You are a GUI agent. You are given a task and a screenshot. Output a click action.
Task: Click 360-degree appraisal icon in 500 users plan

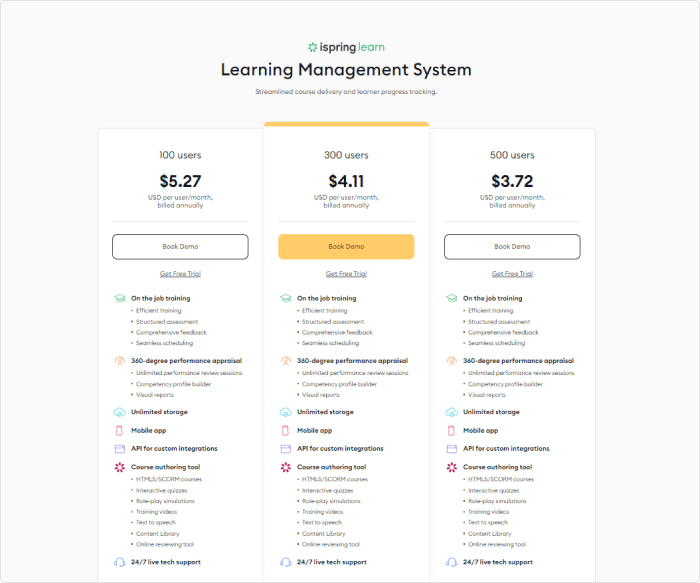click(x=452, y=361)
